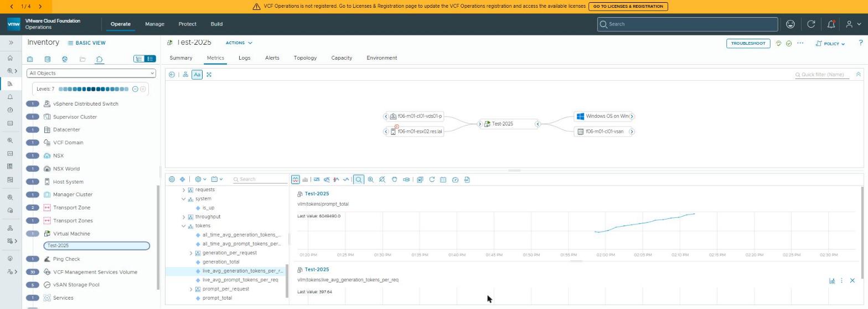Switch to the Environment tab
Screen dimensions: 868x309
click(381, 58)
